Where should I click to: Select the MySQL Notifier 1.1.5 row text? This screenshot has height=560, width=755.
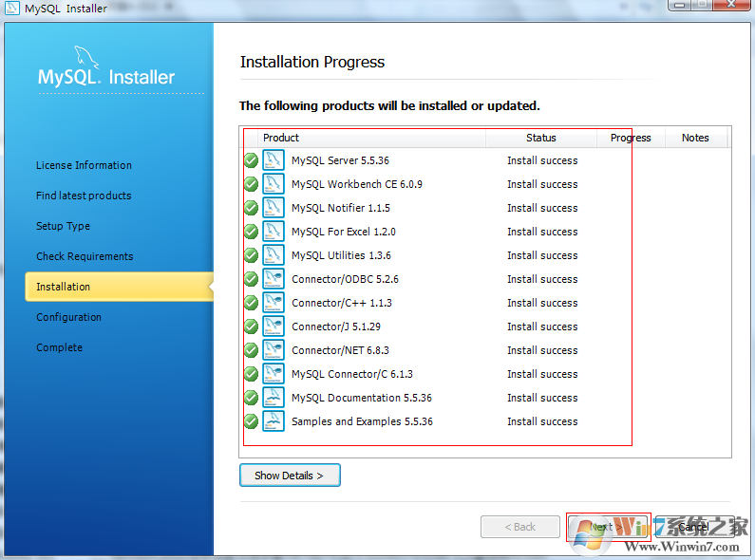[340, 208]
